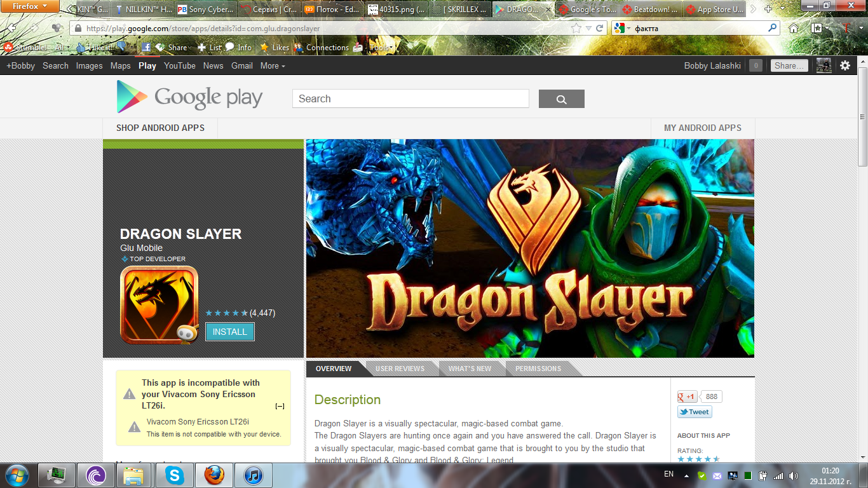Open the Firefox menu dropdown
868x488 pixels.
[x=30, y=6]
